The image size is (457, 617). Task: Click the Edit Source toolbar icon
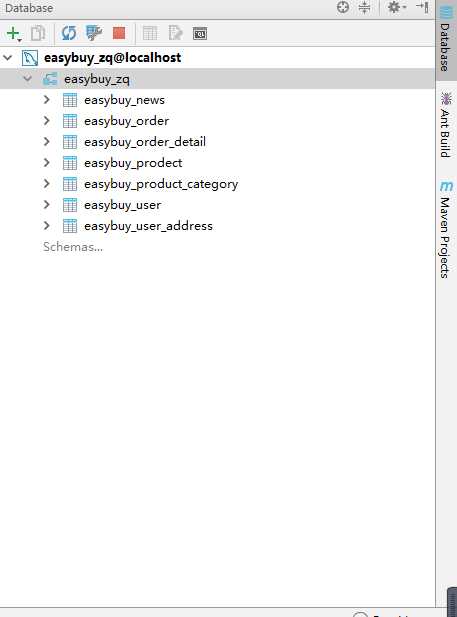click(175, 33)
